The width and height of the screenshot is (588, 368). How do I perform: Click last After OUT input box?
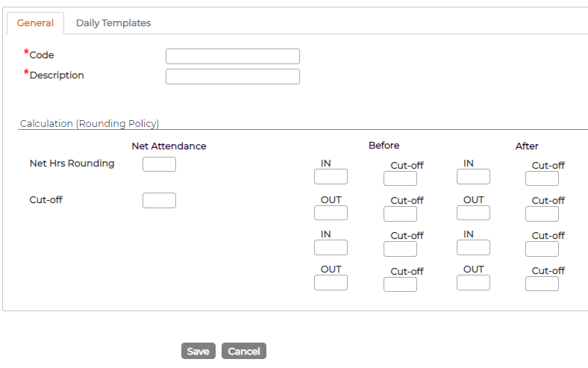click(x=473, y=283)
